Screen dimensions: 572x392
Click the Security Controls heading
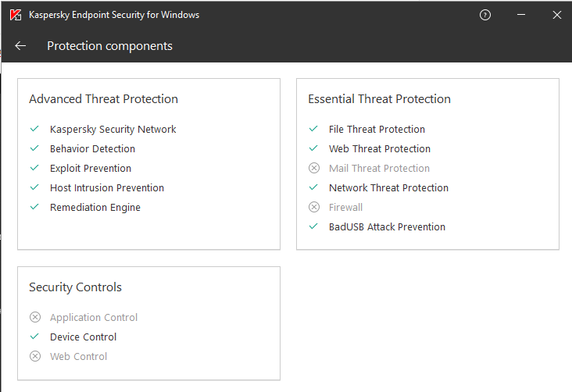tap(75, 287)
